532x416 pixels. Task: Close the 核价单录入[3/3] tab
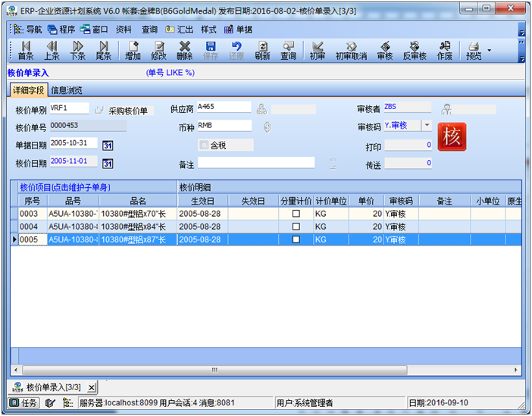[91, 387]
